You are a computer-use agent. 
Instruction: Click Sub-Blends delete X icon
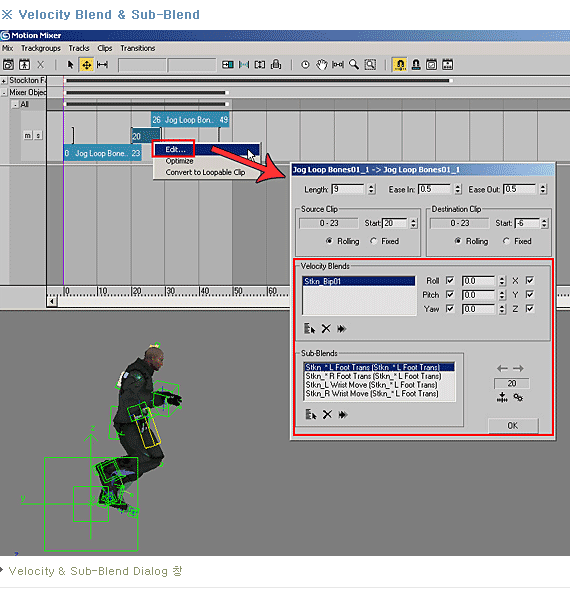click(x=327, y=414)
